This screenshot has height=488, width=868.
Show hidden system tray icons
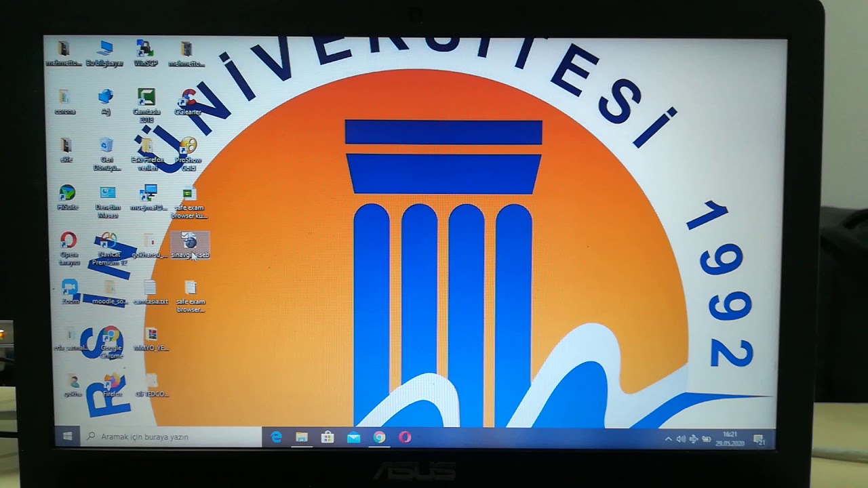pos(669,439)
